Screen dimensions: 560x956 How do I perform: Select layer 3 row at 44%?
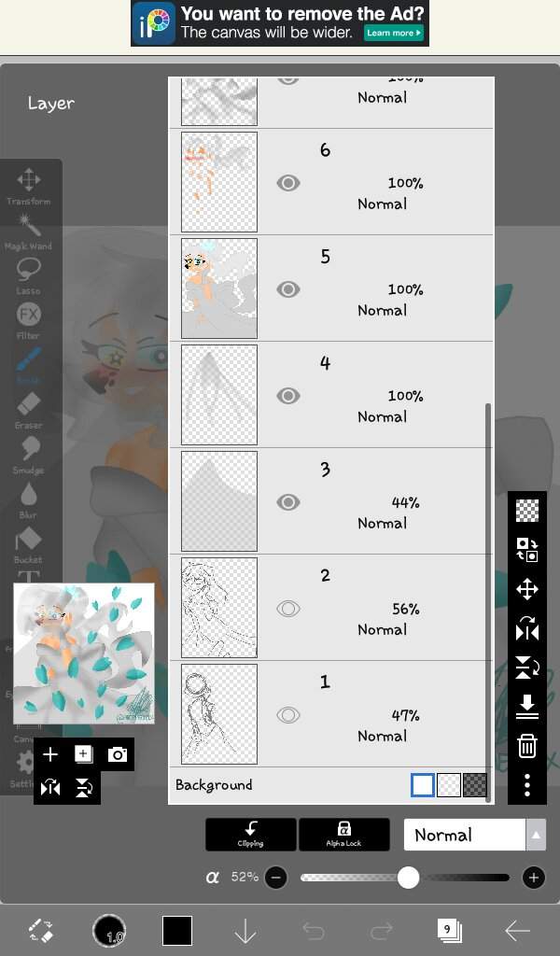[331, 501]
